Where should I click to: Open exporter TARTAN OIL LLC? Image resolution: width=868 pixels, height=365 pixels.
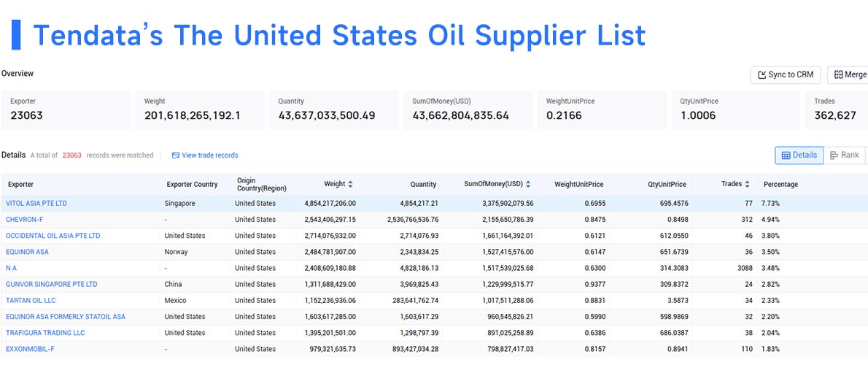31,300
